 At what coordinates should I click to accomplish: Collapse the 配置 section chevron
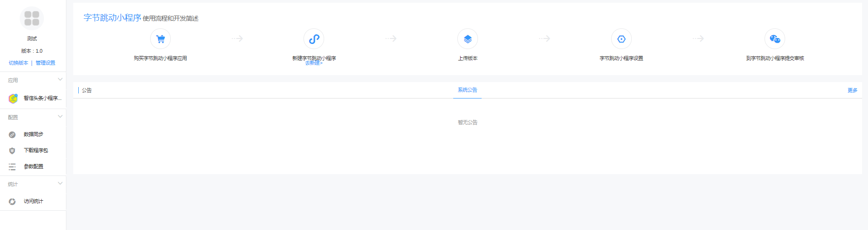[x=60, y=117]
